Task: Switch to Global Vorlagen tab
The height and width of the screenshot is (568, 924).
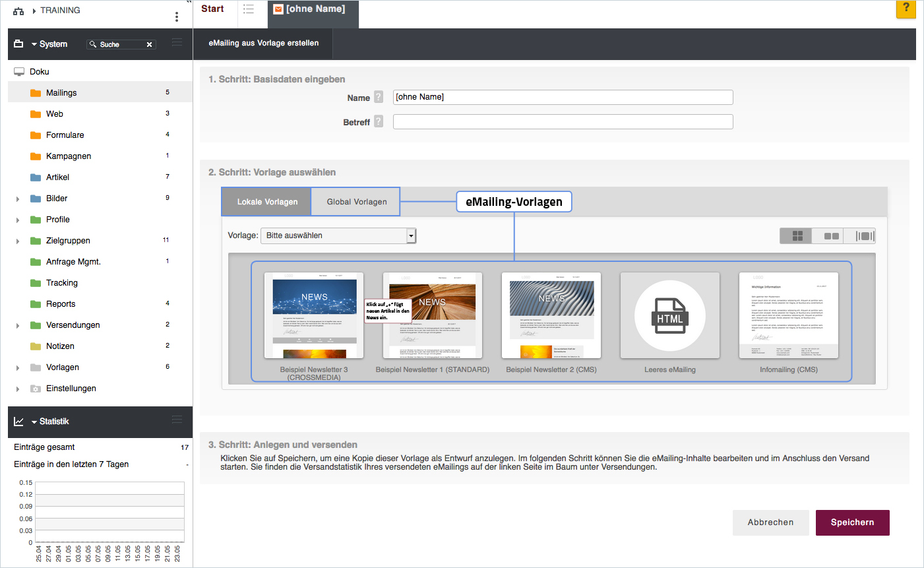Action: (357, 202)
